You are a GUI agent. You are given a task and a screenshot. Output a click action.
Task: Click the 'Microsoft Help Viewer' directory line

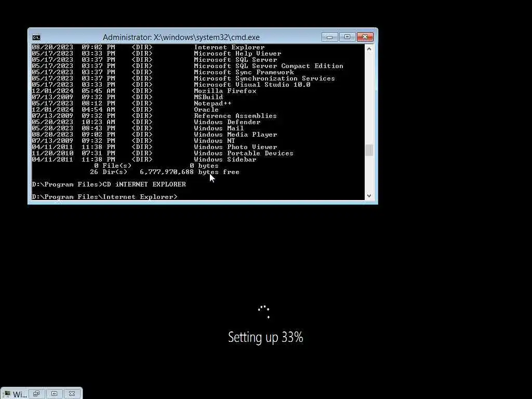click(156, 54)
